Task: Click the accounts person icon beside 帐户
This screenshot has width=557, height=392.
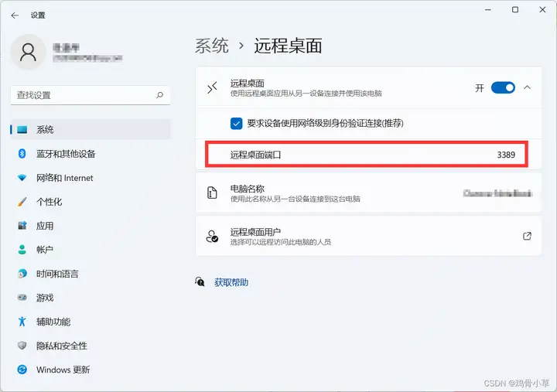Action: click(22, 250)
